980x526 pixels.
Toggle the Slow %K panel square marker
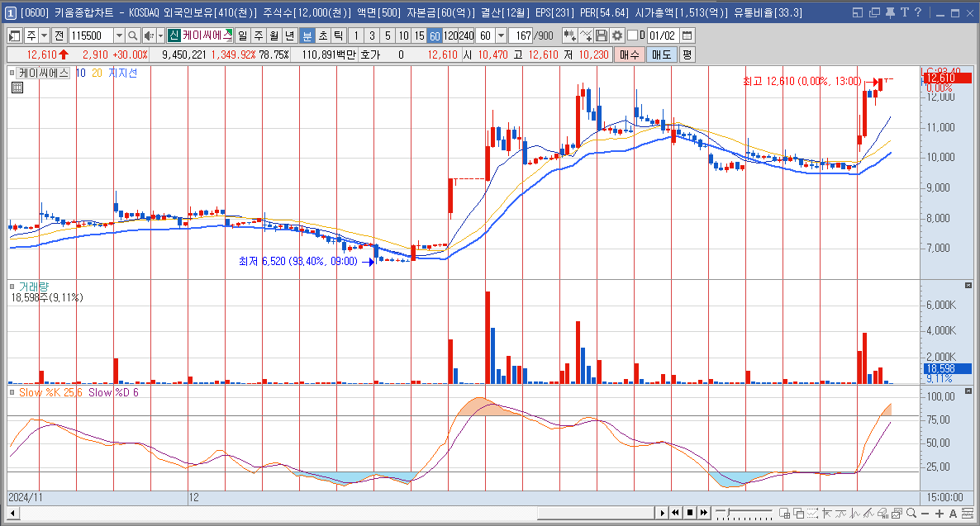tap(12, 392)
